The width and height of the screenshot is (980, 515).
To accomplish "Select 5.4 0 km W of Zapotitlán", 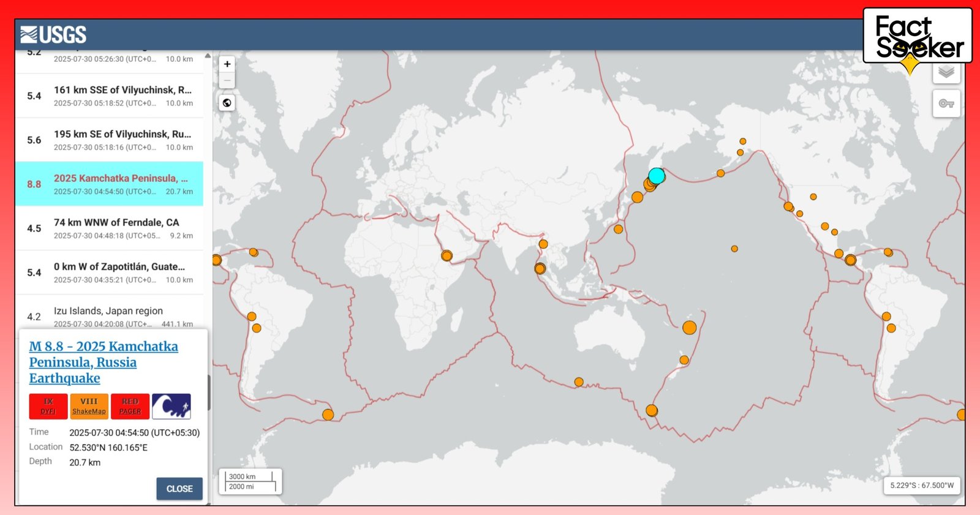I will point(110,273).
